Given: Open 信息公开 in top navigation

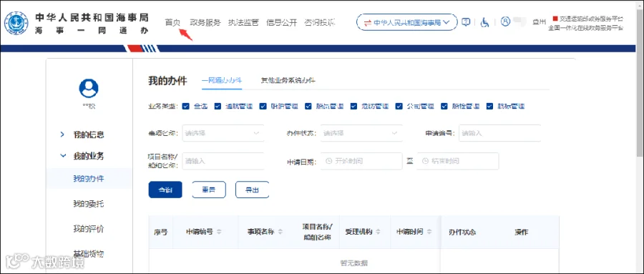Looking at the screenshot, I should pyautogui.click(x=281, y=22).
